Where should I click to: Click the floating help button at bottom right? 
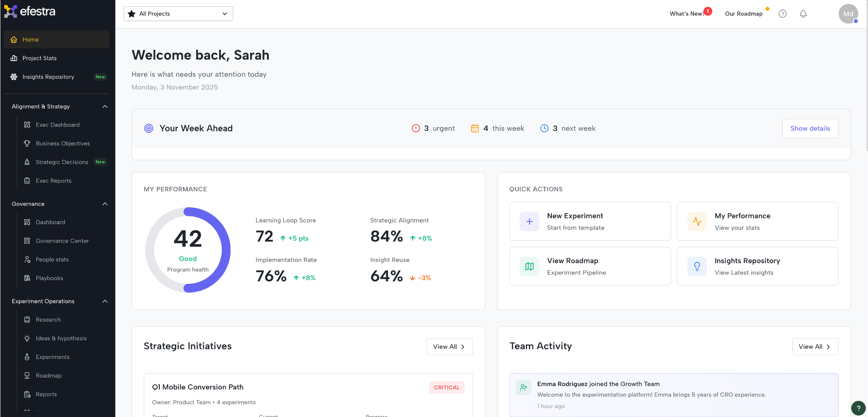(858, 408)
